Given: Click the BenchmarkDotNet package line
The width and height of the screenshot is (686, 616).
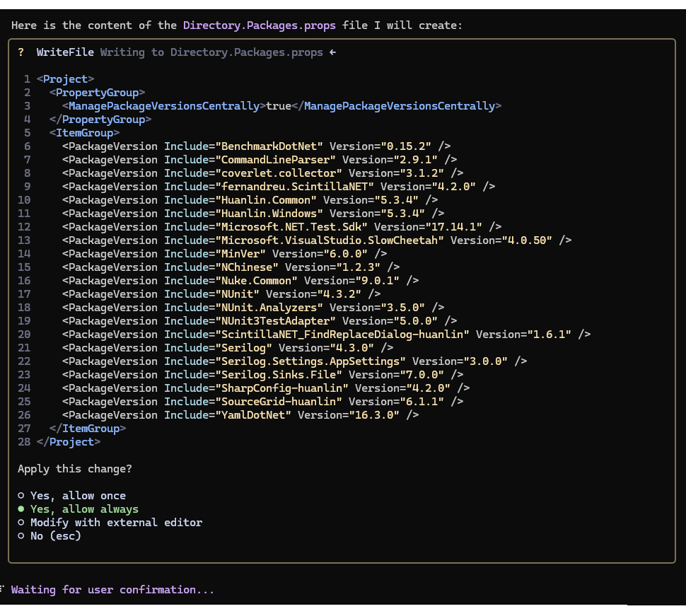Looking at the screenshot, I should pyautogui.click(x=257, y=146).
